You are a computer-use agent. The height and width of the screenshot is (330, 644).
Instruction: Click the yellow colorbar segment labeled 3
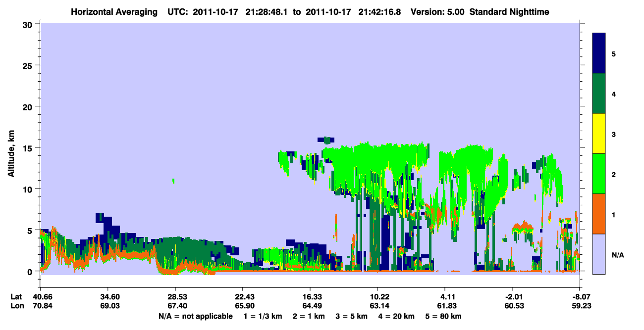(x=599, y=133)
